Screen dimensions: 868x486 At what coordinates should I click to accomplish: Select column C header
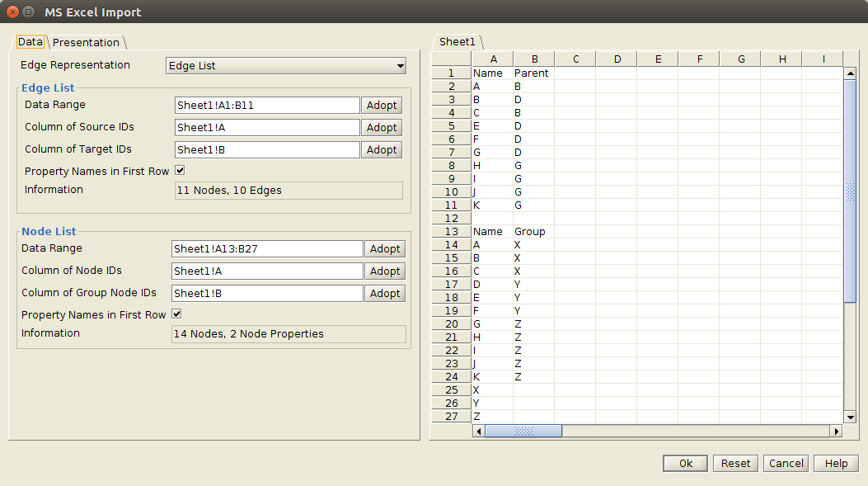(x=575, y=59)
